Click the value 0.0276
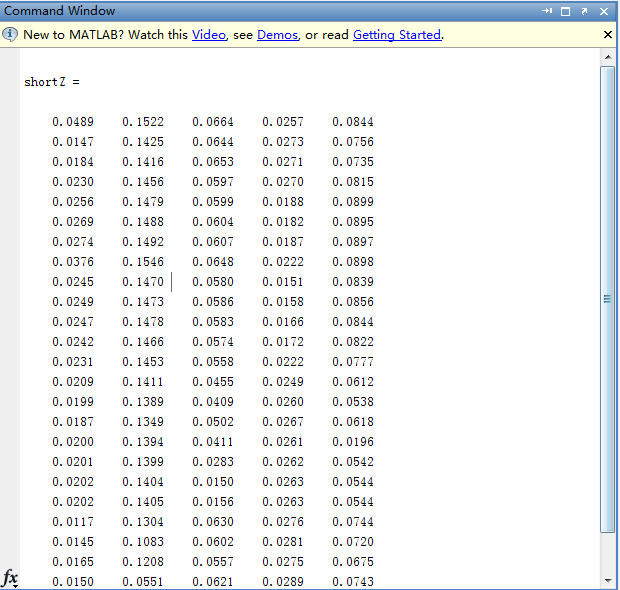Viewport: 620px width, 590px height. tap(283, 522)
